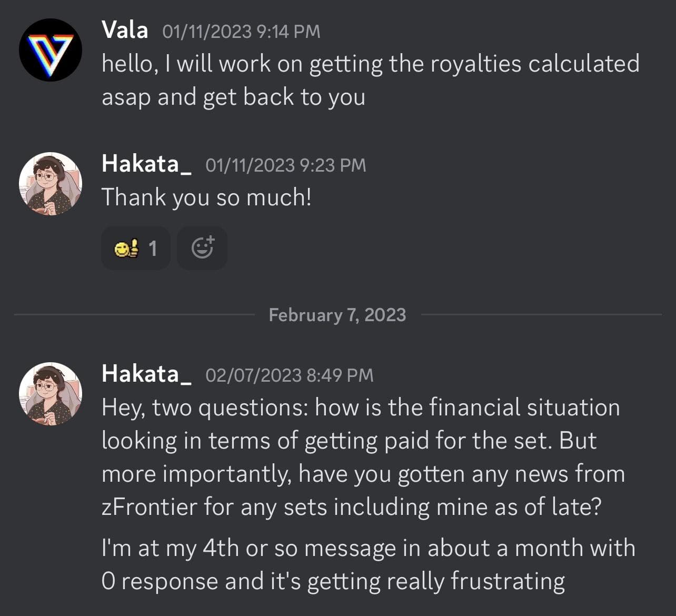Open Hakata_ avatar on the 02/07/2023 message

pos(51,394)
